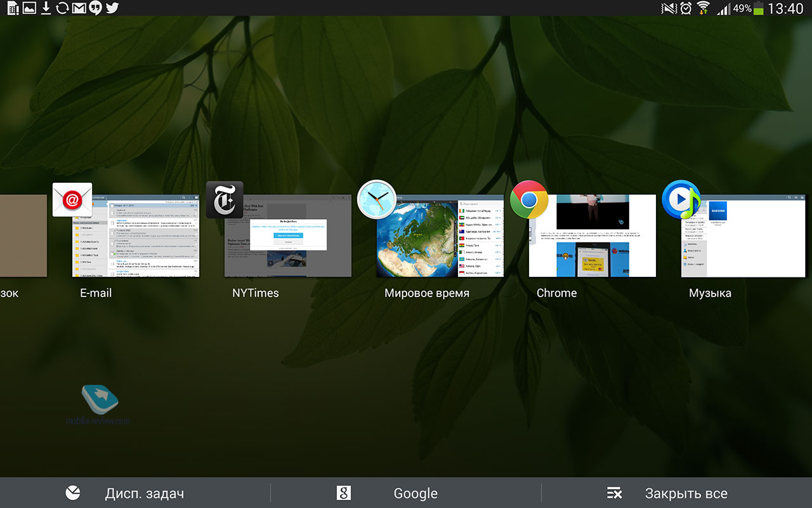This screenshot has width=812, height=508.
Task: Tap the Wi-Fi status icon
Action: click(703, 8)
